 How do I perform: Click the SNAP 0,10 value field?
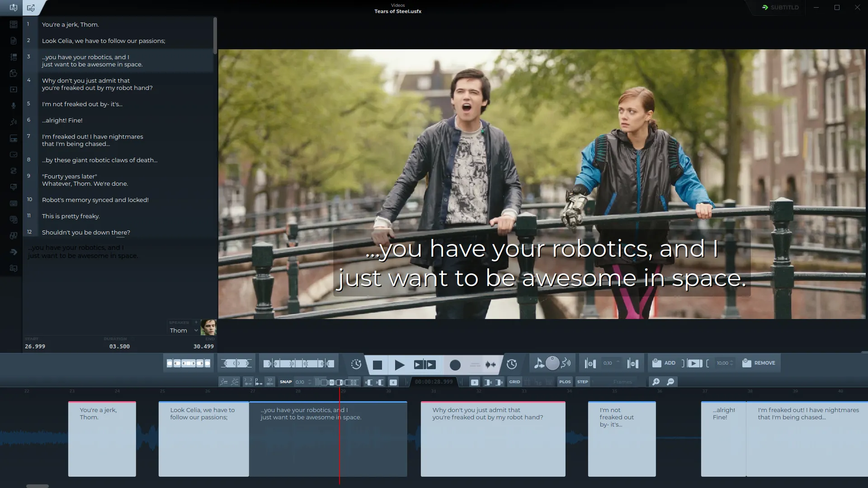click(303, 382)
